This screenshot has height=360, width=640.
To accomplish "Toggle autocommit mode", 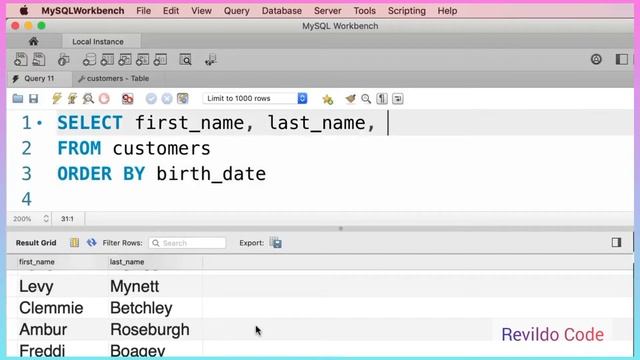I will (182, 98).
